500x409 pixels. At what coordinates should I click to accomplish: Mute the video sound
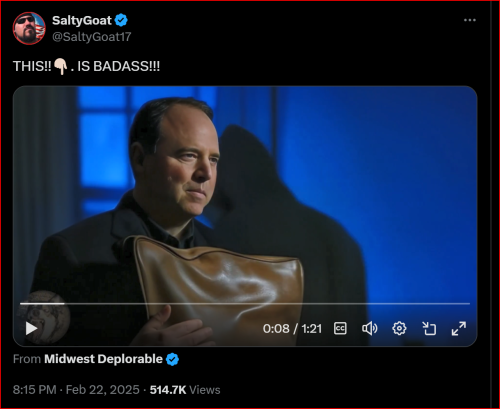(369, 328)
